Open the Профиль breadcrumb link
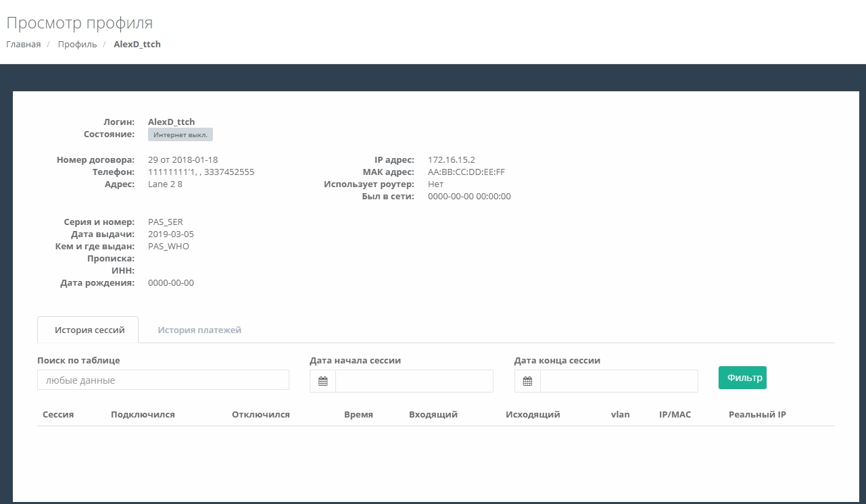The width and height of the screenshot is (866, 504). pyautogui.click(x=77, y=45)
